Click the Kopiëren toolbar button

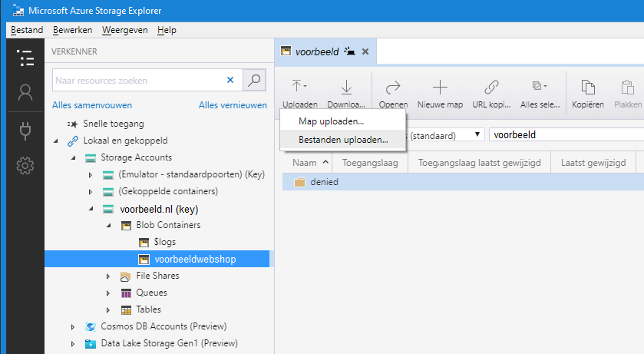[588, 94]
